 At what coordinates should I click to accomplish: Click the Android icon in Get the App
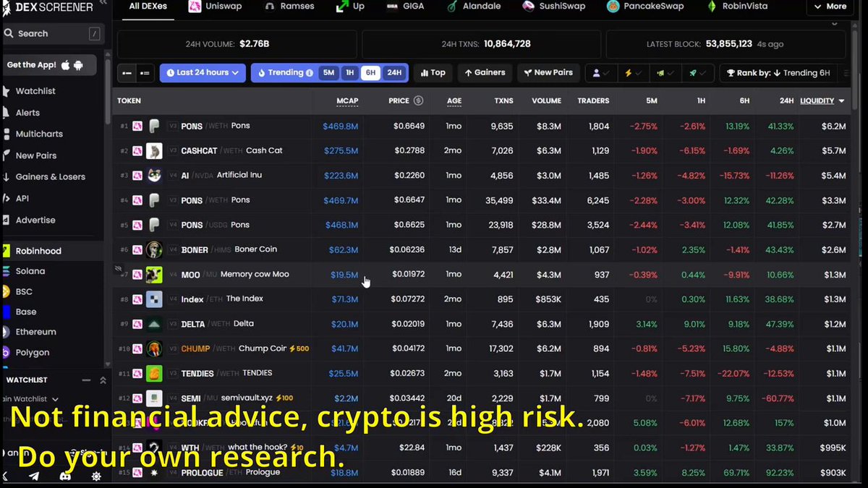78,65
